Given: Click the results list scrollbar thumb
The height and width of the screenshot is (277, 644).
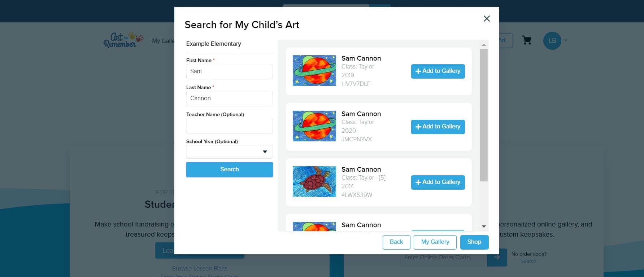Looking at the screenshot, I should (x=484, y=115).
